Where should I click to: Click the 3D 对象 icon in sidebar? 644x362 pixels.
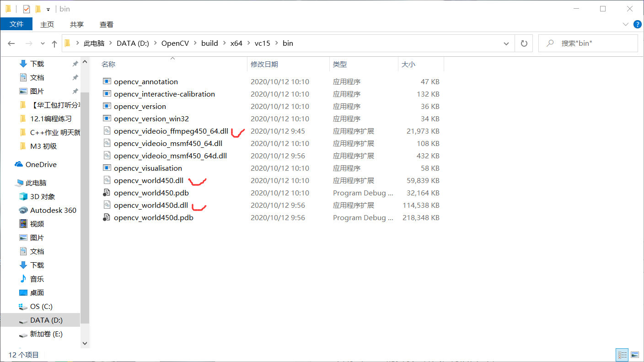point(23,196)
